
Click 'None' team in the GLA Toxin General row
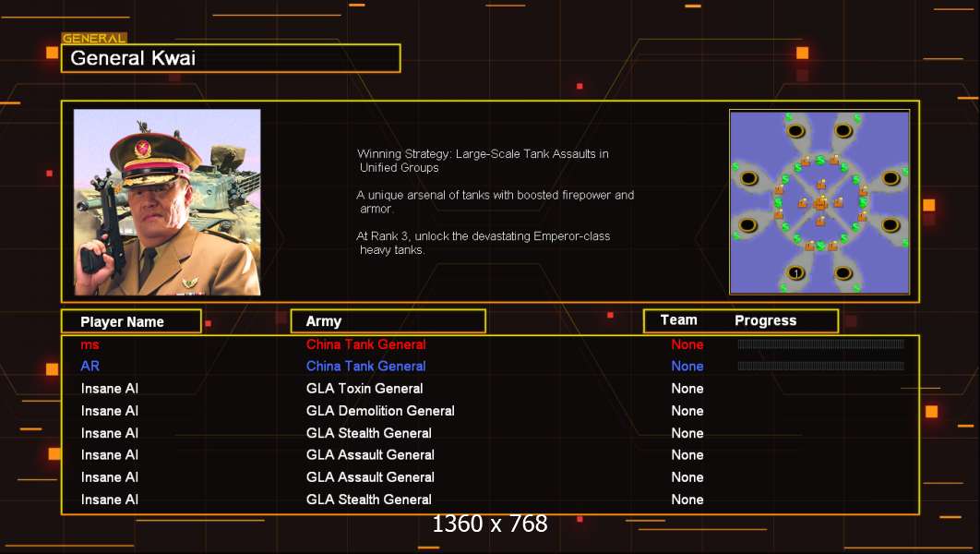[x=687, y=389]
